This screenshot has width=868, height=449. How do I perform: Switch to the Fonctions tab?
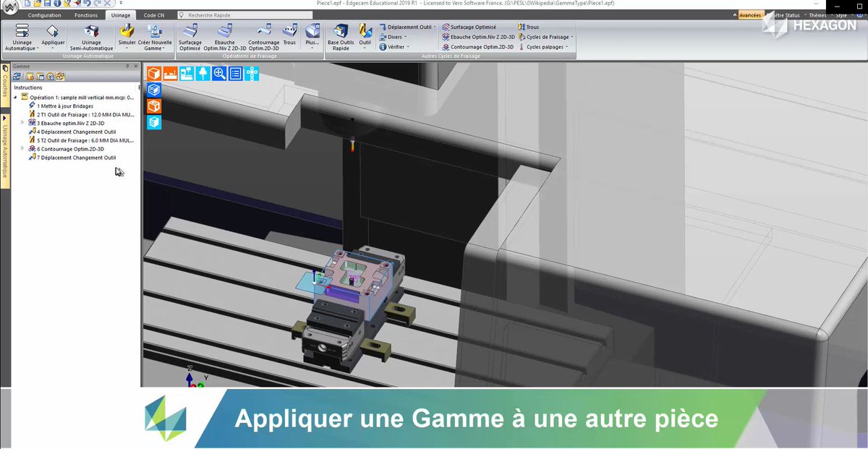(86, 14)
